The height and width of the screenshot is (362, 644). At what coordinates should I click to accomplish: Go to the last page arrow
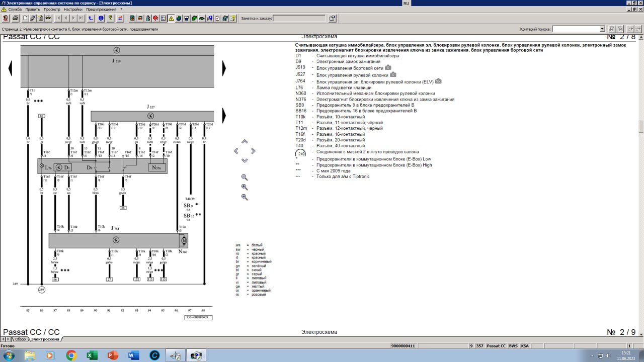pyautogui.click(x=81, y=19)
